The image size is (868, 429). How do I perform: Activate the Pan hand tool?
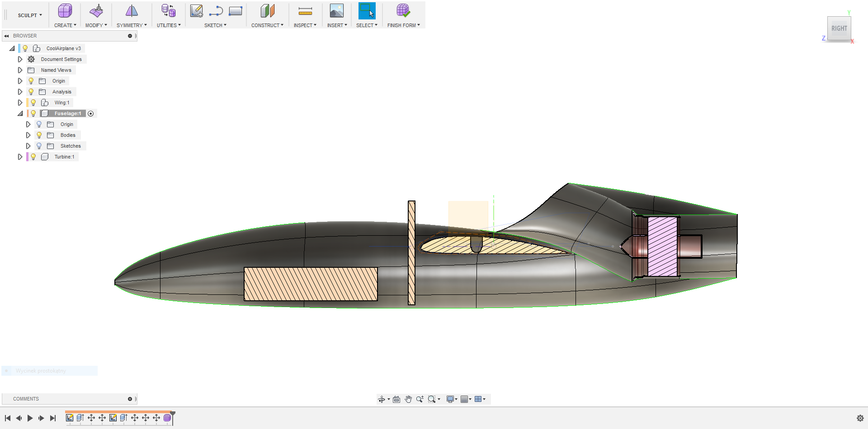[408, 399]
